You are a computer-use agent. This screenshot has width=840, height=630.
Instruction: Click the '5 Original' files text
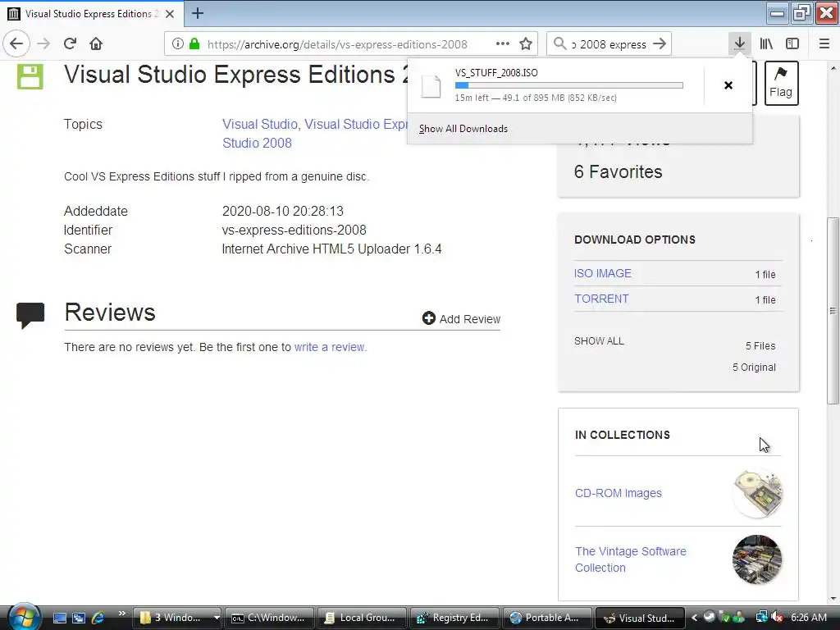(755, 367)
